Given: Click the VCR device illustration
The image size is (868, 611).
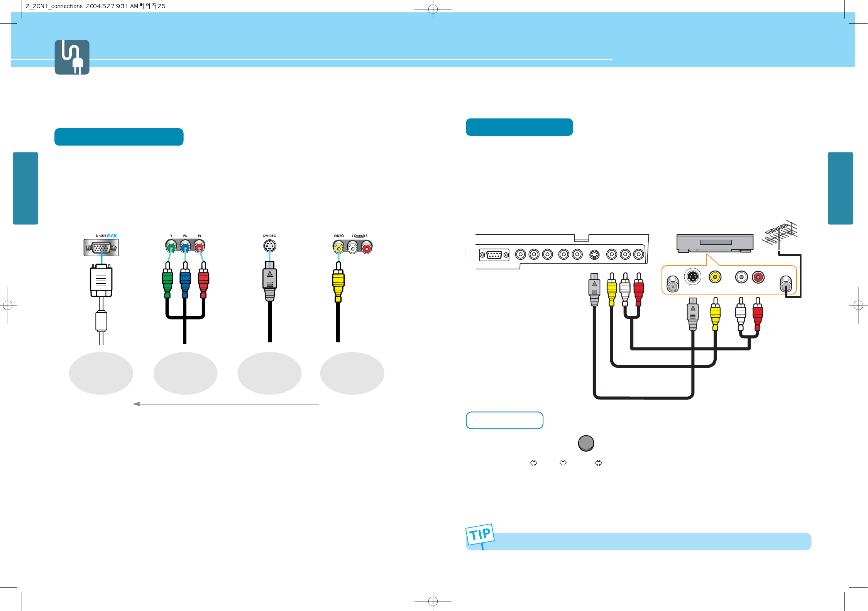Looking at the screenshot, I should point(715,243).
